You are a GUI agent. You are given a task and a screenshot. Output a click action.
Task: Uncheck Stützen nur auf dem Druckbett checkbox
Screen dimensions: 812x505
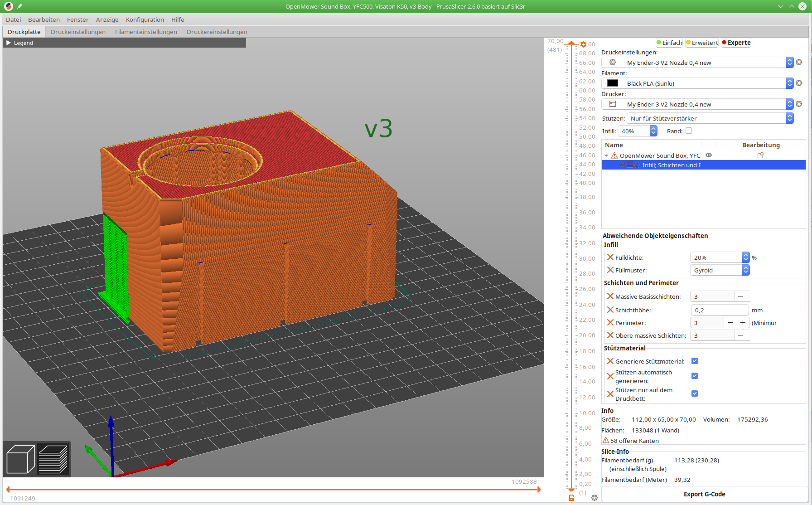coord(695,393)
